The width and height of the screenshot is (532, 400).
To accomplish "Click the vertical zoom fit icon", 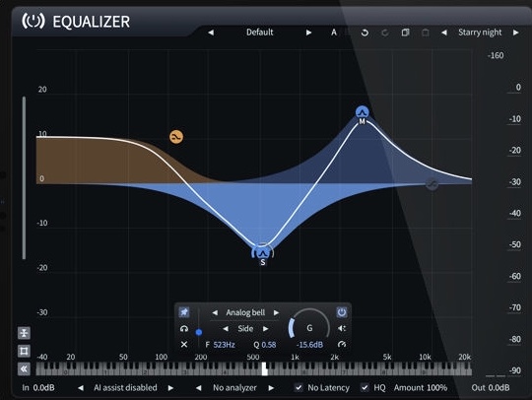I will click(x=24, y=333).
